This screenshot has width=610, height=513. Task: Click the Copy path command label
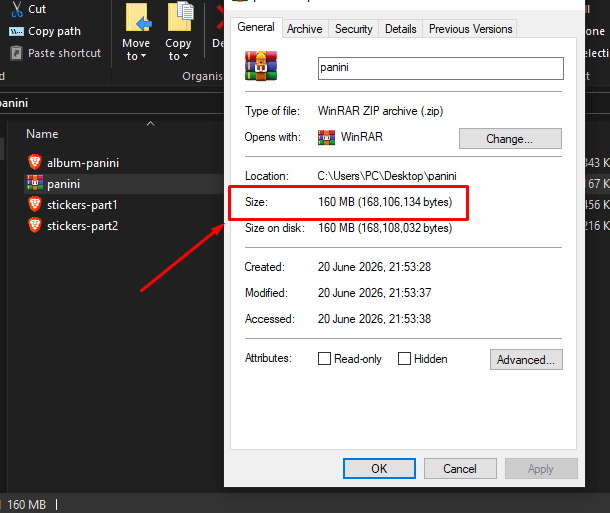coord(54,32)
